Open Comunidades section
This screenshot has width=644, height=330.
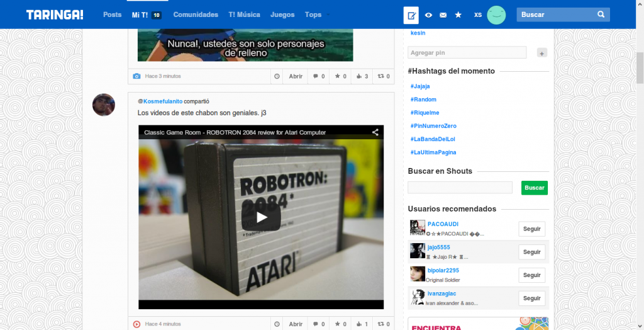pyautogui.click(x=196, y=15)
